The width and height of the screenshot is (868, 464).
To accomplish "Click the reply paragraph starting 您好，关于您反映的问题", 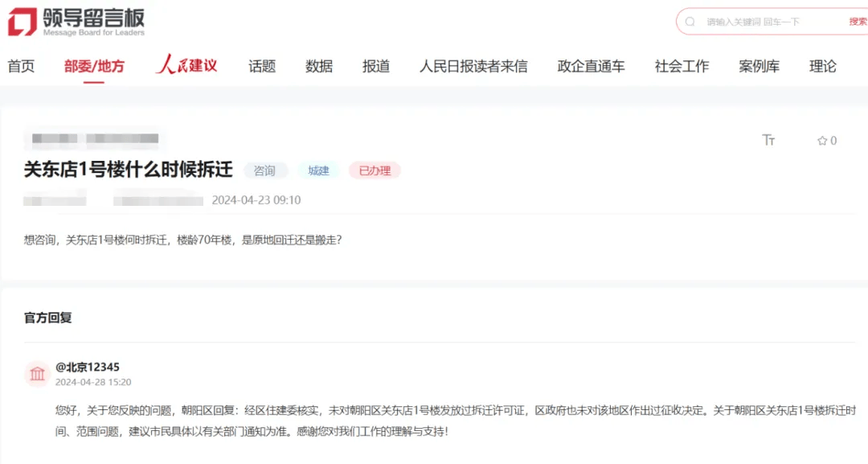I will (456, 421).
